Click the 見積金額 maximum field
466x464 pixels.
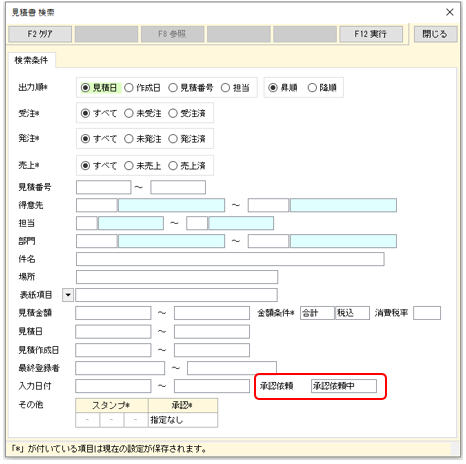[x=212, y=313]
